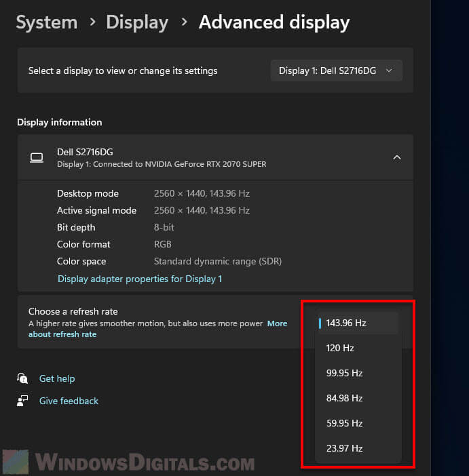Pick 59.95 Hz refresh rate
469x476 pixels.
358,423
